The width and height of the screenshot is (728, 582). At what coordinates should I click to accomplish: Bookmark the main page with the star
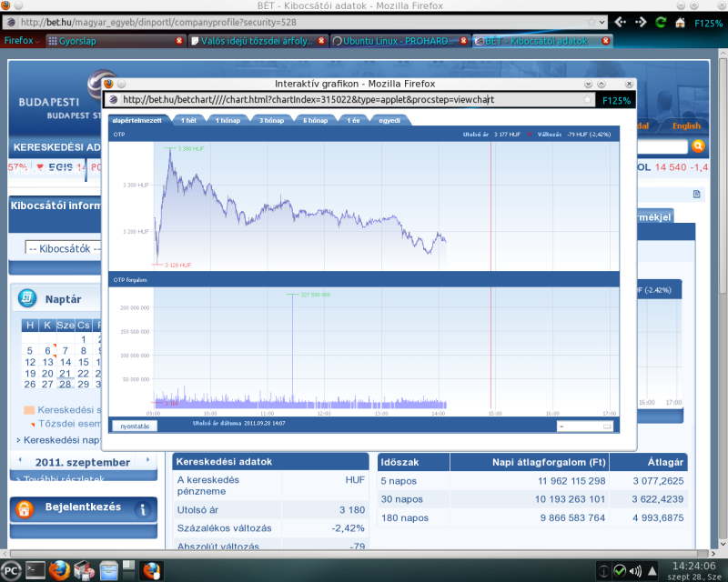[x=591, y=22]
